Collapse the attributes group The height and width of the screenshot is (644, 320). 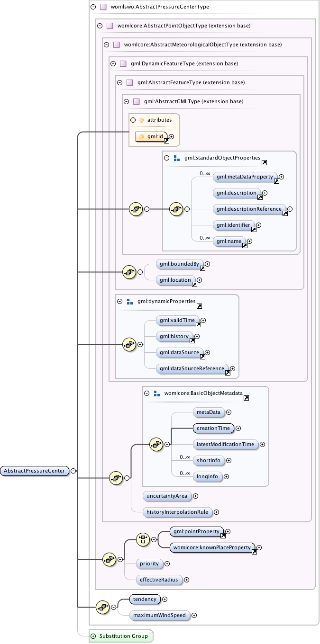133,120
